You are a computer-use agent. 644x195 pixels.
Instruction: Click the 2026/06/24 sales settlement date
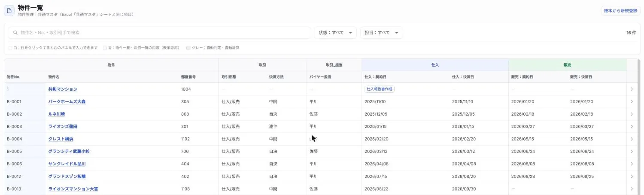point(582,152)
